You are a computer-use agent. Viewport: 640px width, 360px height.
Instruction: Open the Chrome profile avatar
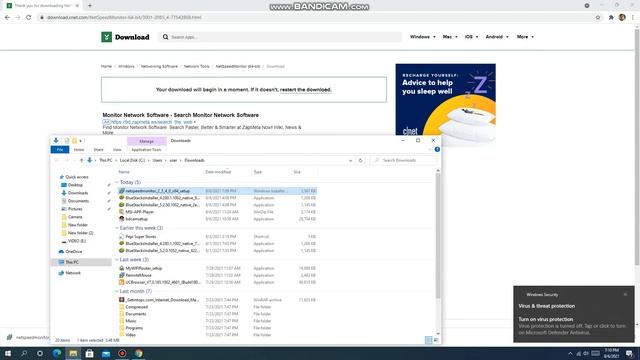[x=622, y=17]
